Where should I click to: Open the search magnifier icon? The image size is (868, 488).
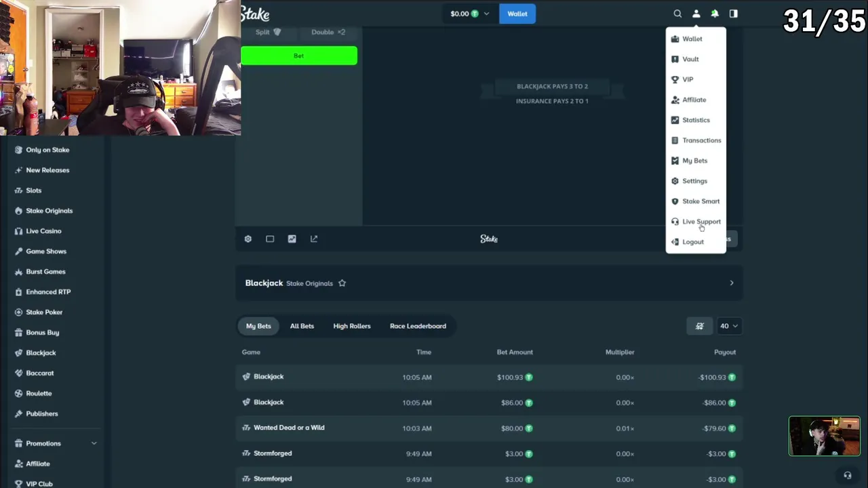[x=677, y=14]
